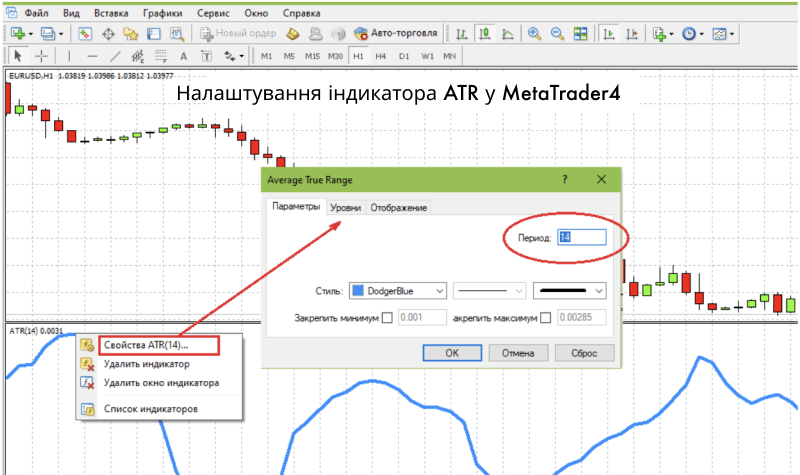Switch timeframe to M30
Screen dimensions: 800x475
pyautogui.click(x=335, y=56)
